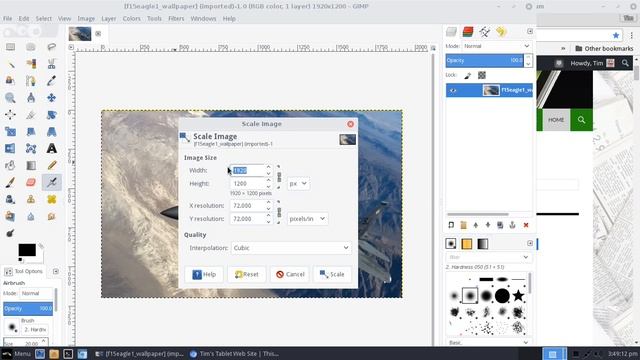Toggle width/height chain link
The image size is (640, 360).
point(279,177)
